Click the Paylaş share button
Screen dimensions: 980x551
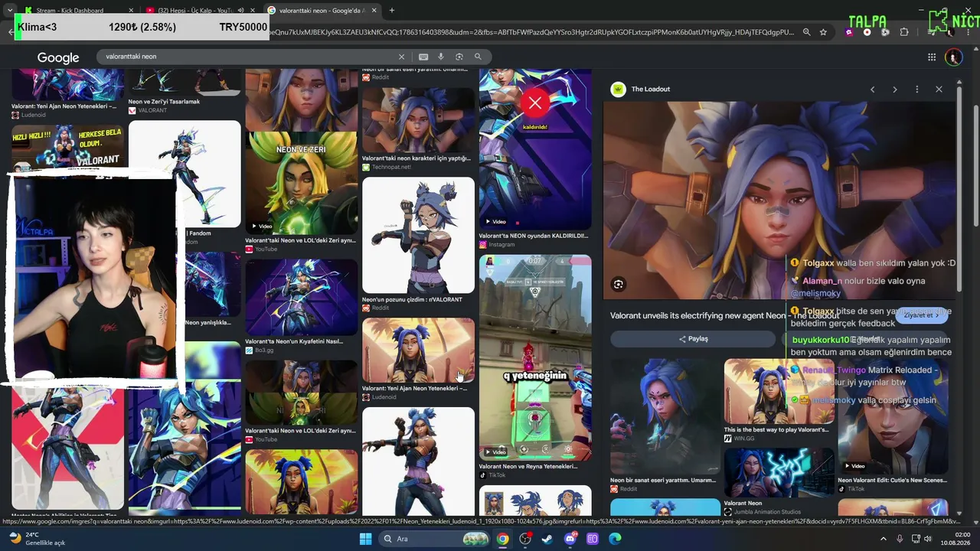[x=693, y=339]
